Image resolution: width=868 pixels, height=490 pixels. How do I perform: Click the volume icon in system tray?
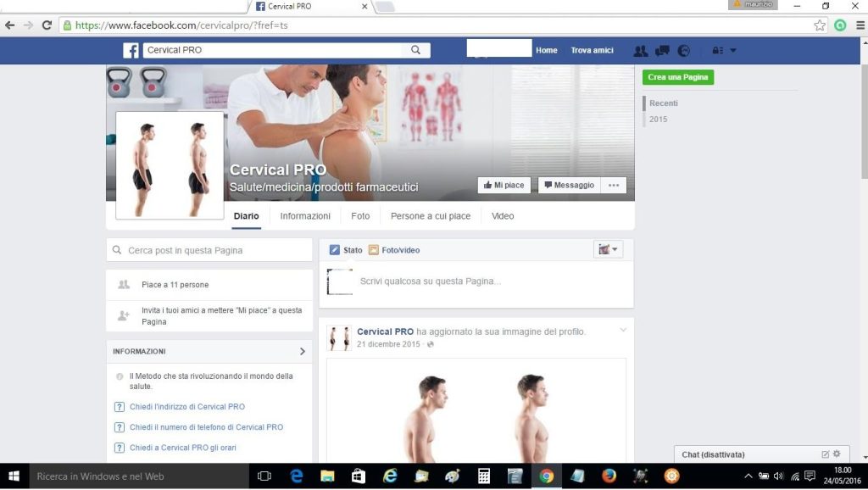[779, 476]
